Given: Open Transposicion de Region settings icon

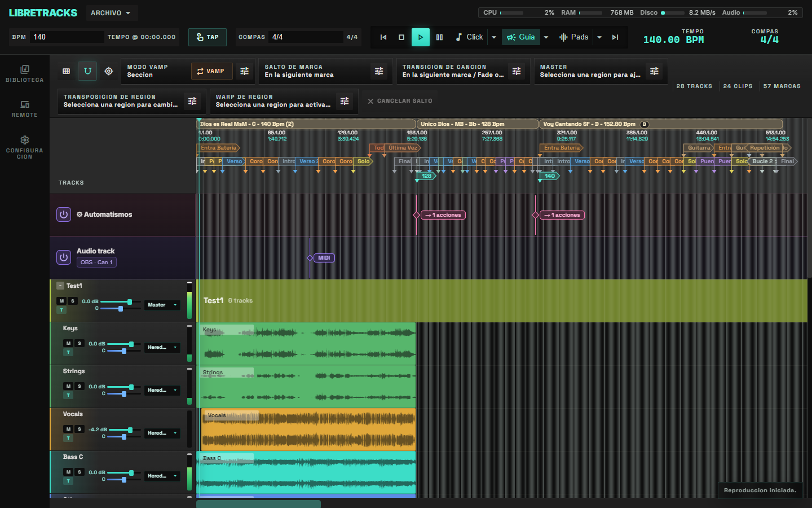Looking at the screenshot, I should 192,101.
